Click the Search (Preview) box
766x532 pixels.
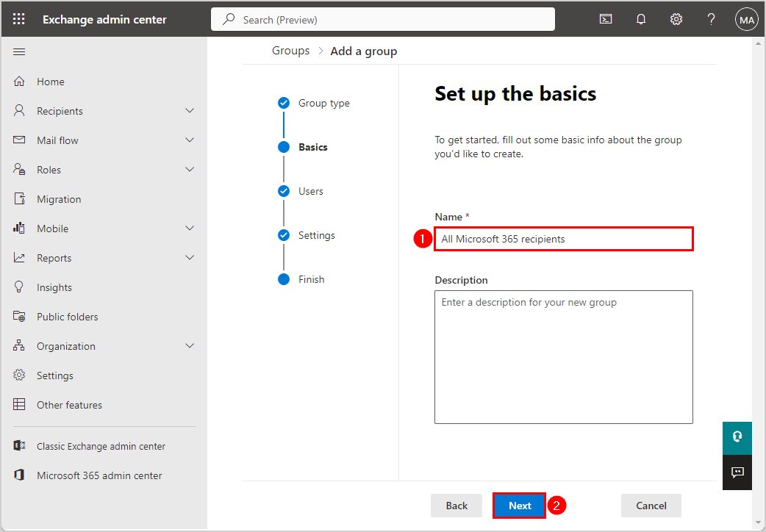coord(383,20)
